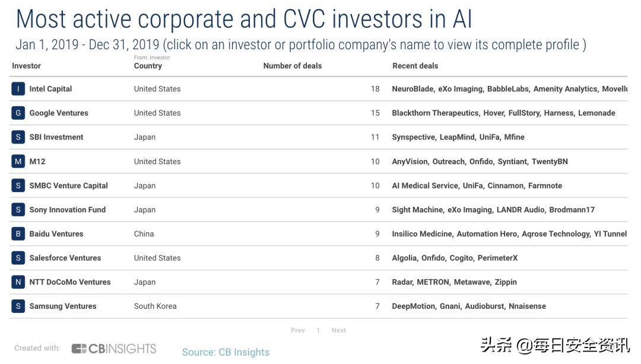Image resolution: width=641 pixels, height=364 pixels.
Task: Select page 1 in pagination
Action: coord(318,330)
